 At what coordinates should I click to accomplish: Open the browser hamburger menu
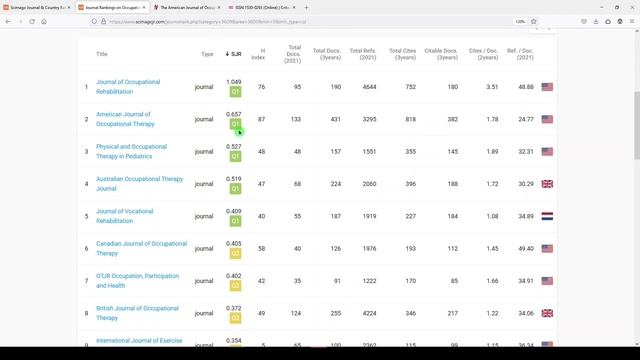coord(632,22)
